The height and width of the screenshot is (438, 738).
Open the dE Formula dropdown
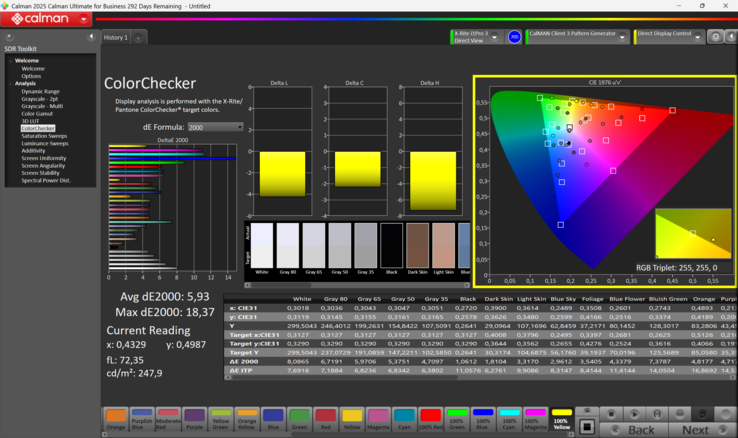click(x=216, y=127)
